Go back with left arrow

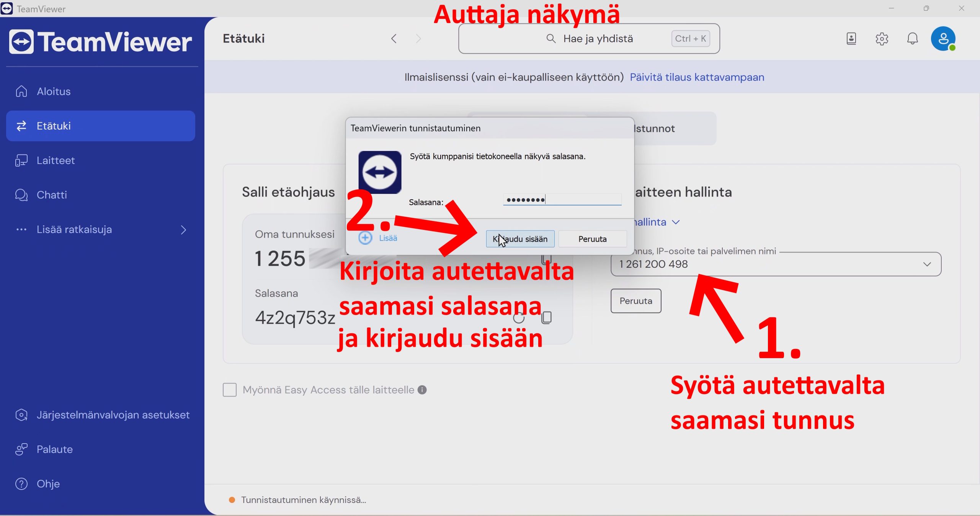394,39
